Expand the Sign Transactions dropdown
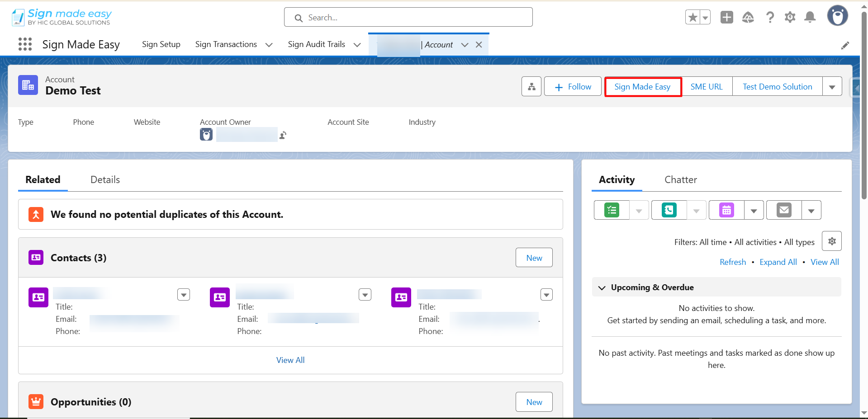Screen dimensions: 868x419 pos(269,45)
